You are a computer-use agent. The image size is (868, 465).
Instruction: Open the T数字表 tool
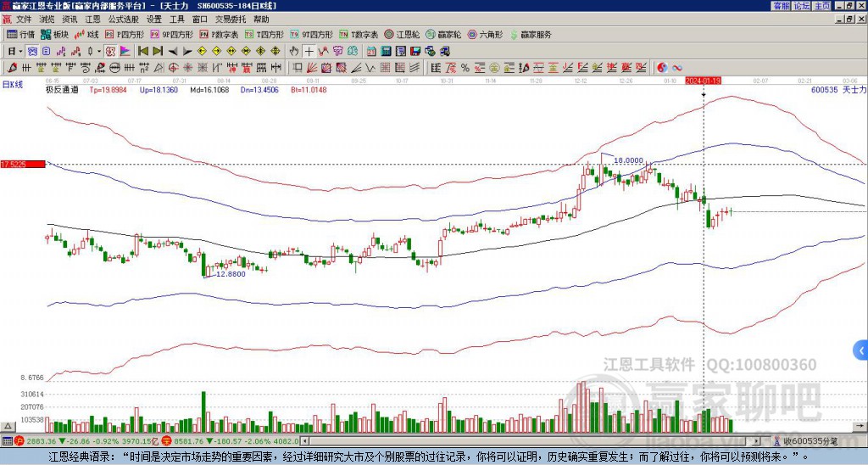359,34
